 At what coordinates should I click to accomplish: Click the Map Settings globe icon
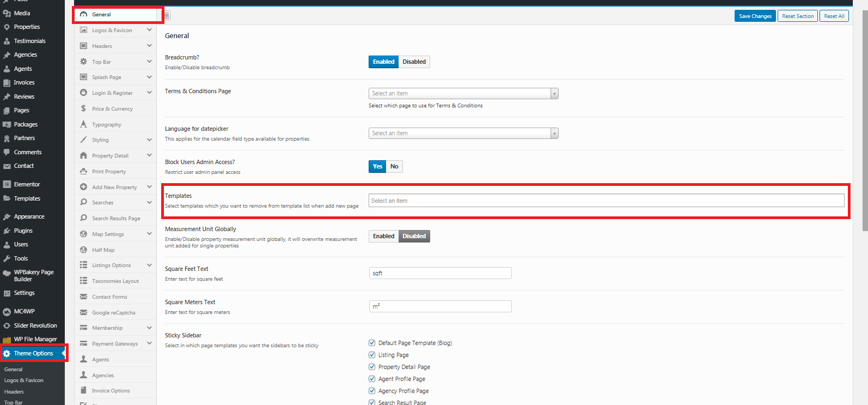[83, 234]
